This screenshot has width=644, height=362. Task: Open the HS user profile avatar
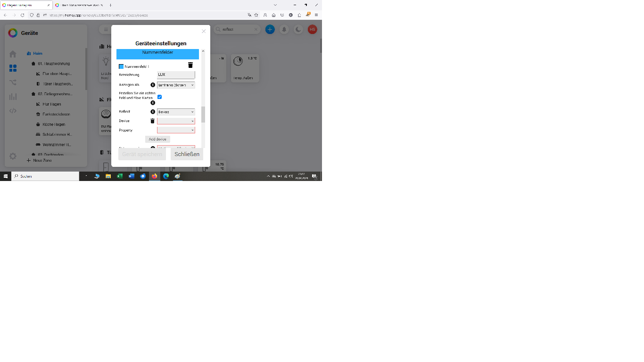click(x=312, y=29)
